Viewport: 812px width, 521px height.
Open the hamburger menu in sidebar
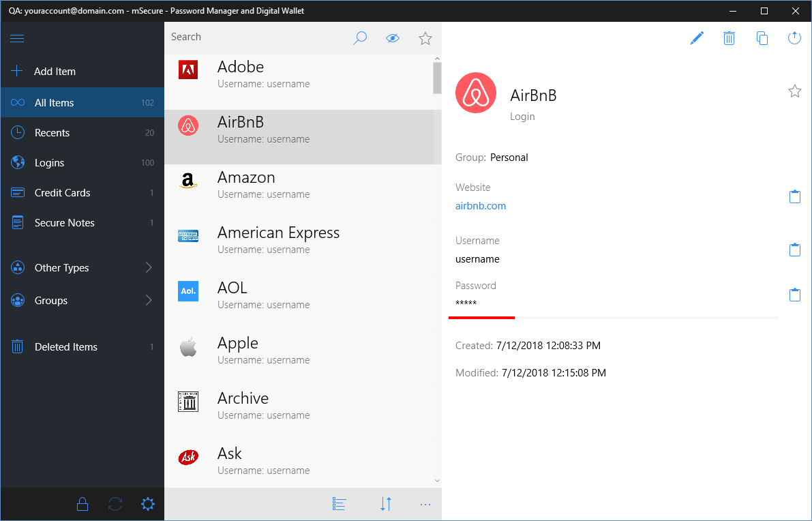(x=17, y=38)
